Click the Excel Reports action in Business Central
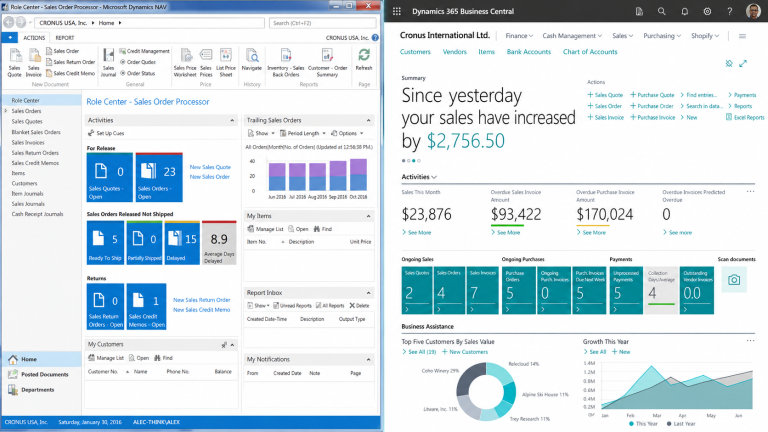 pos(745,118)
